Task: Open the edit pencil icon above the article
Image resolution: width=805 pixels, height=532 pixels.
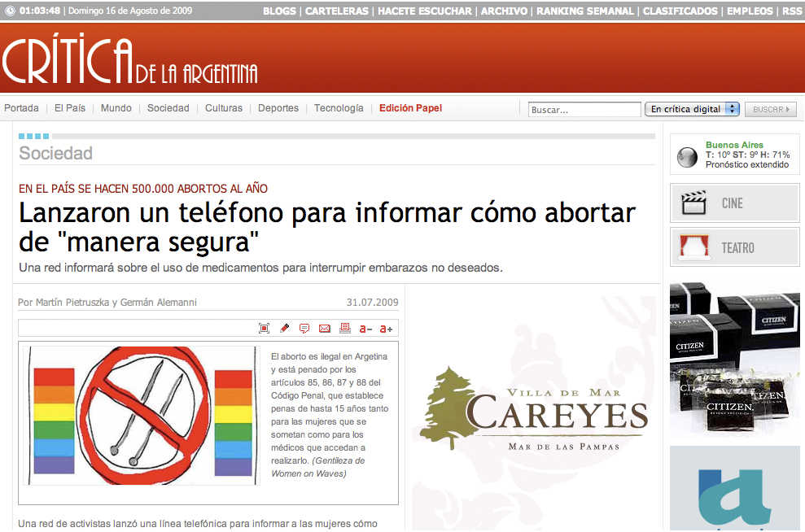Action: pos(284,328)
